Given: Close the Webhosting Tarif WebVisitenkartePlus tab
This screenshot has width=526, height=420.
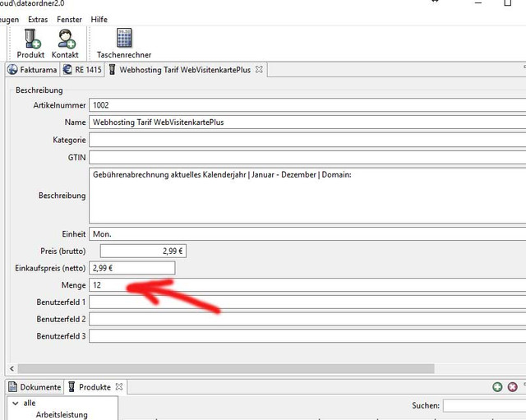Looking at the screenshot, I should pyautogui.click(x=259, y=69).
